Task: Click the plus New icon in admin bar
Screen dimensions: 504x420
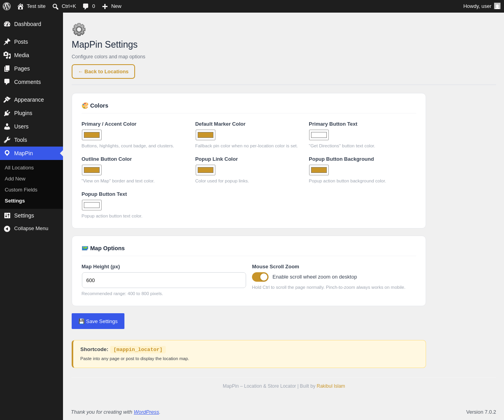Action: (x=105, y=6)
